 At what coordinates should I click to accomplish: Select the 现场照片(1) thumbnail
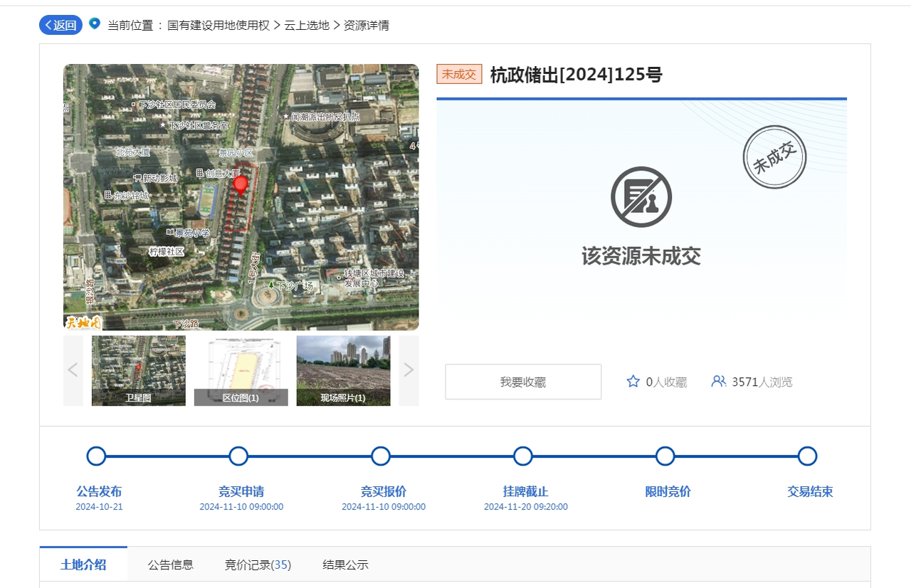tap(343, 371)
